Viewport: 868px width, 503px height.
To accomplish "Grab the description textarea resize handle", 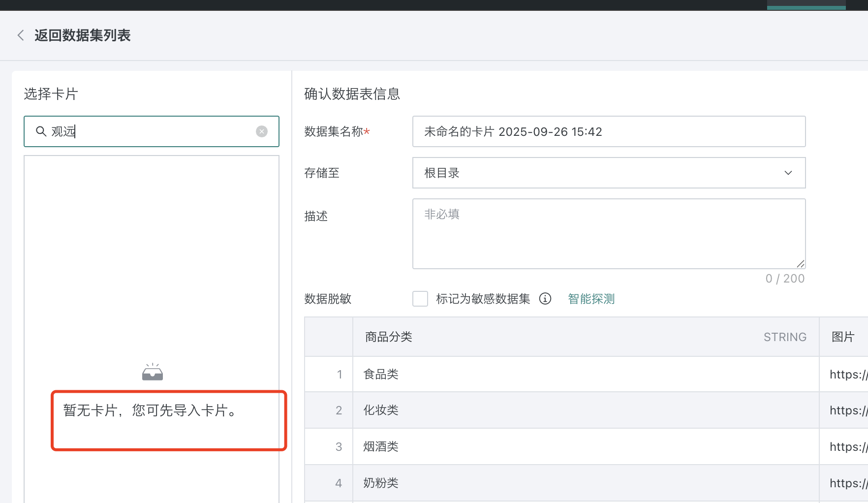I will (x=801, y=264).
